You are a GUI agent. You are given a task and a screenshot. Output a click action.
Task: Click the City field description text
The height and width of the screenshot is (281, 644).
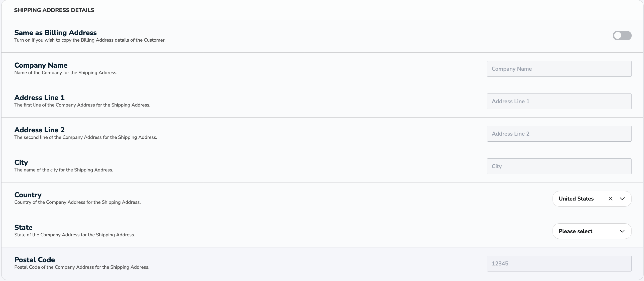coord(64,170)
